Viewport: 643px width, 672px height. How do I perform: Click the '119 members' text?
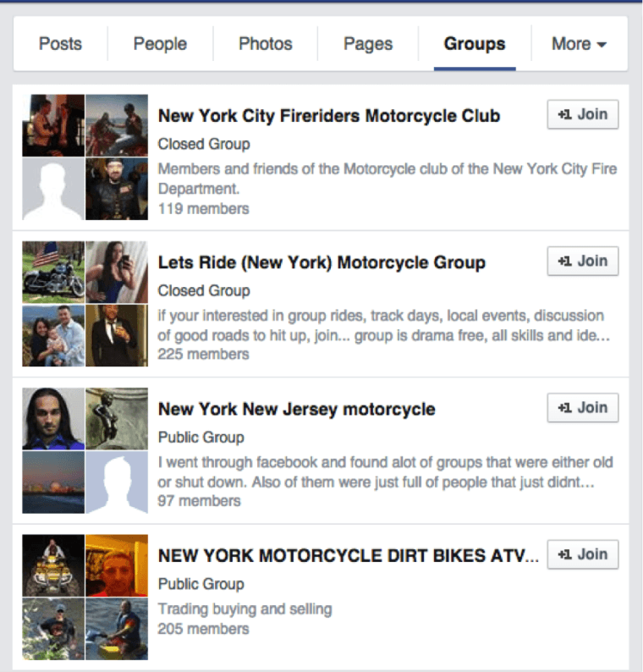tap(204, 209)
